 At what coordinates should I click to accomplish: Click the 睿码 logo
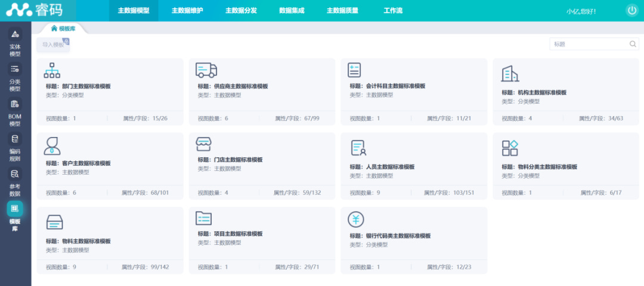pos(35,10)
